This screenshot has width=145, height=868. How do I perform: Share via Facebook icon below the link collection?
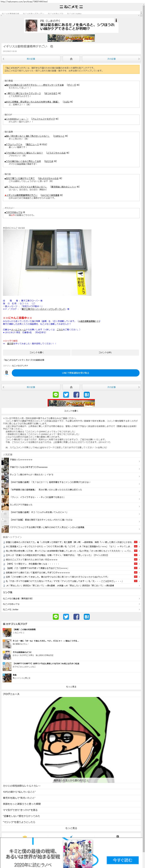tap(76, 616)
